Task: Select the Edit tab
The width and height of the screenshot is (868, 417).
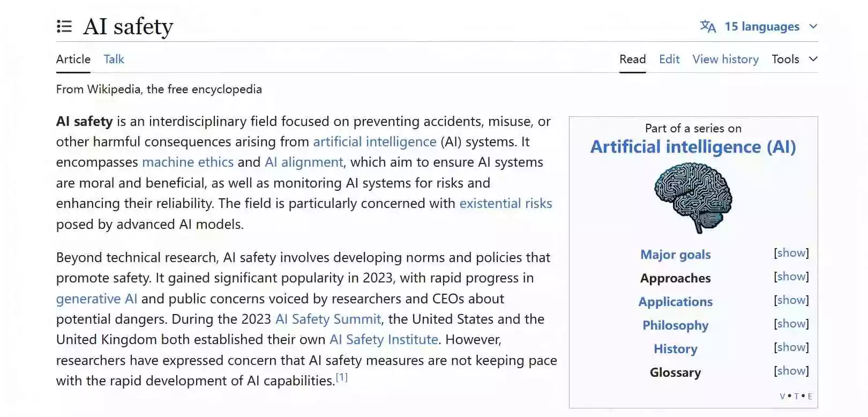Action: point(669,59)
